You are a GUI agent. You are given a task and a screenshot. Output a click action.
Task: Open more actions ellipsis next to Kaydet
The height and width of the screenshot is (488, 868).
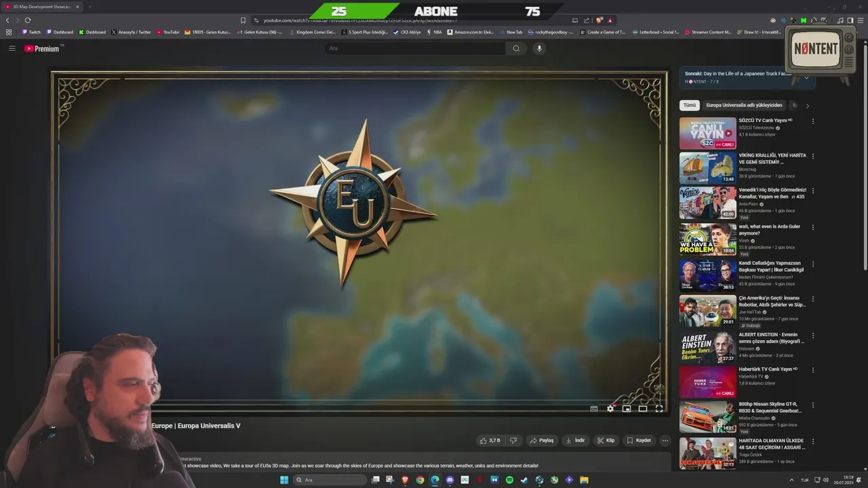click(665, 441)
